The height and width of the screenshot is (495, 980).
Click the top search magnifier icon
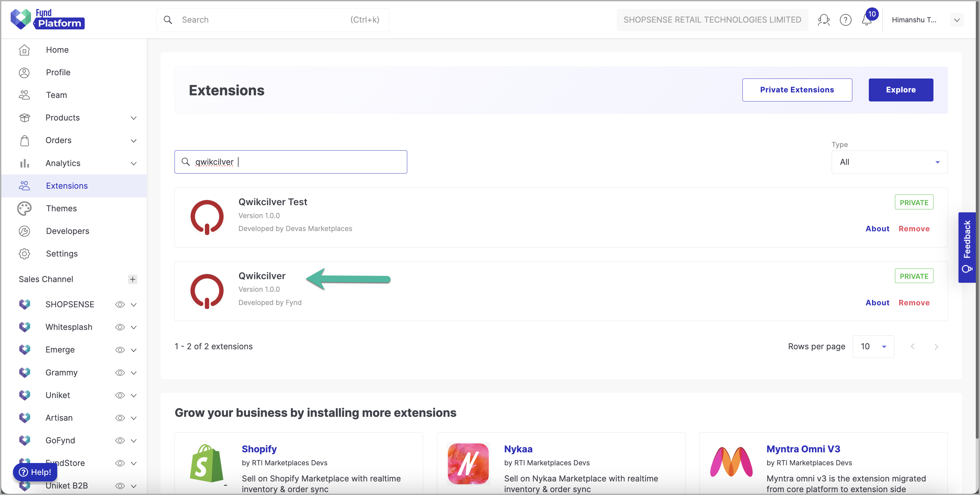tap(168, 20)
